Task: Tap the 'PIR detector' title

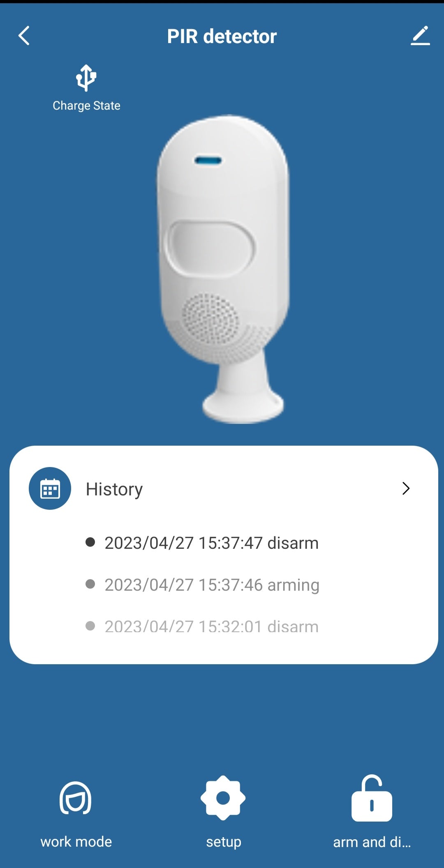Action: click(x=222, y=36)
